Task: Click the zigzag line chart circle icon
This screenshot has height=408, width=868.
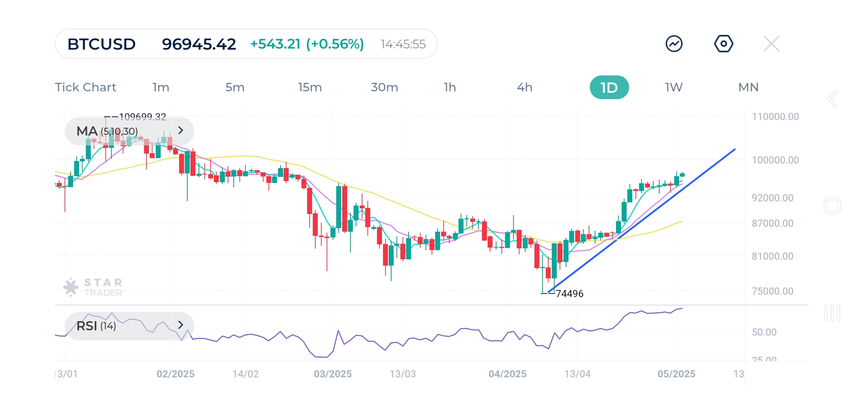Action: click(x=673, y=43)
